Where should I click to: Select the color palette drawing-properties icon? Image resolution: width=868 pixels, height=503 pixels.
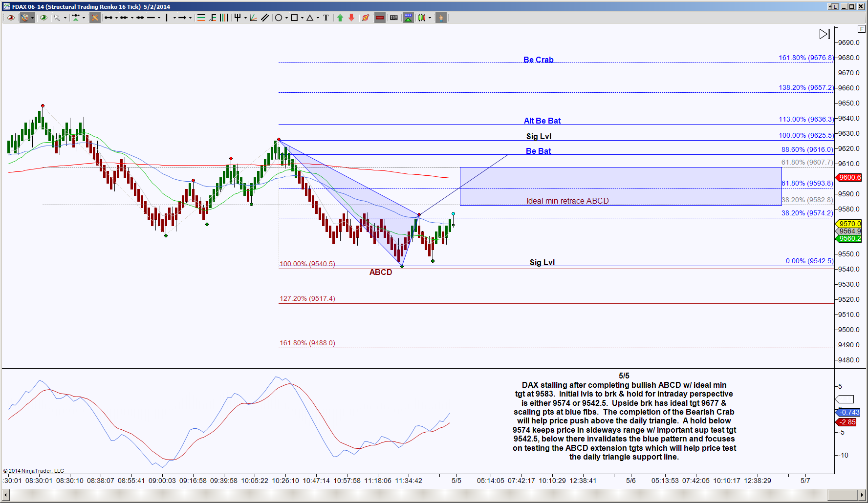coord(24,18)
